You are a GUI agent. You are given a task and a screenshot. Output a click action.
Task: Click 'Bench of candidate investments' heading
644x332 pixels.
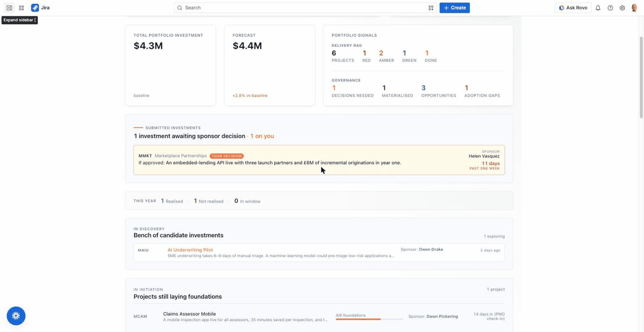point(178,235)
